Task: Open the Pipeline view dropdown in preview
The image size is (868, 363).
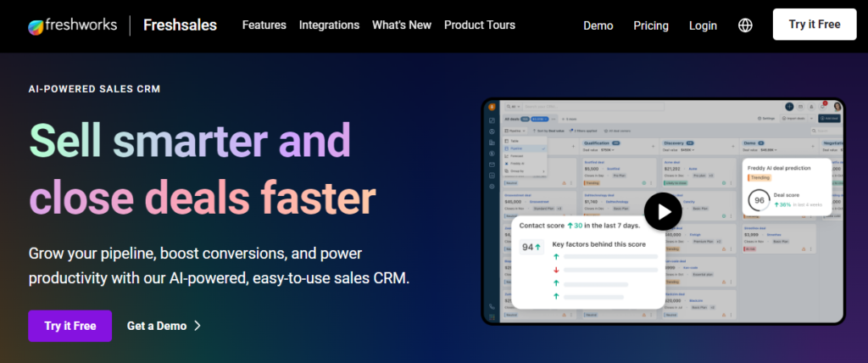Action: (x=517, y=131)
